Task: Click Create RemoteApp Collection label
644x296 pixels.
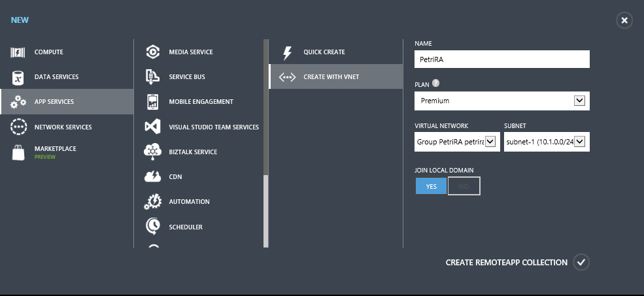Action: click(x=507, y=262)
